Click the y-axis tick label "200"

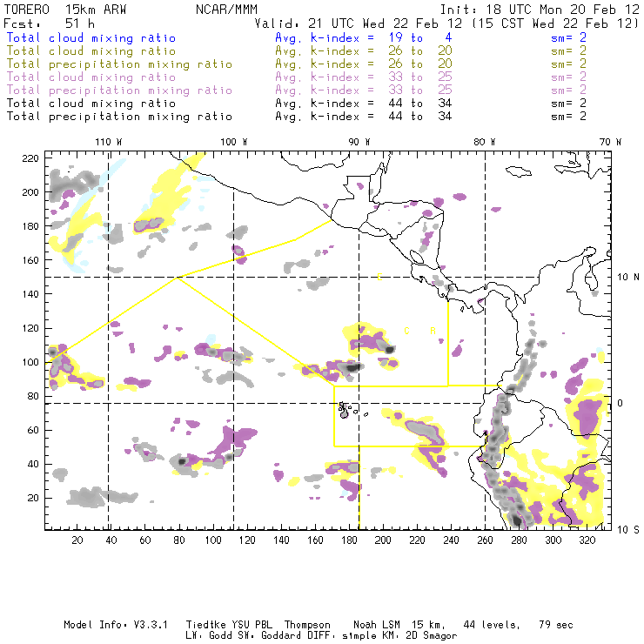(30, 192)
